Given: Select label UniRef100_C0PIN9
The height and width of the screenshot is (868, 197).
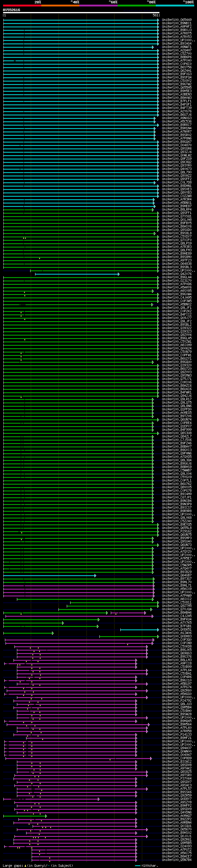Looking at the screenshot, I should click(177, 643).
